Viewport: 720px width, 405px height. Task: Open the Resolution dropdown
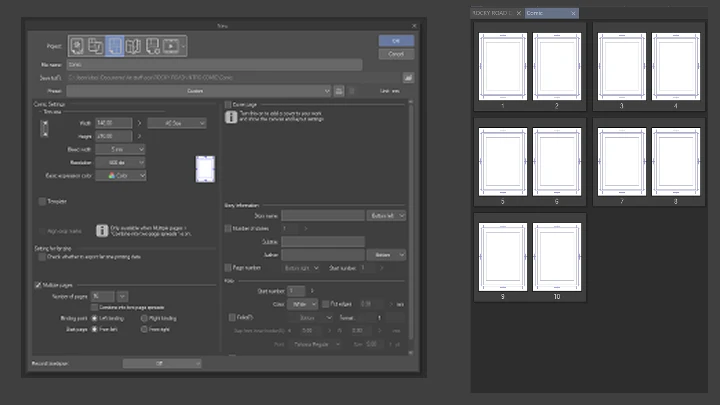pyautogui.click(x=126, y=162)
